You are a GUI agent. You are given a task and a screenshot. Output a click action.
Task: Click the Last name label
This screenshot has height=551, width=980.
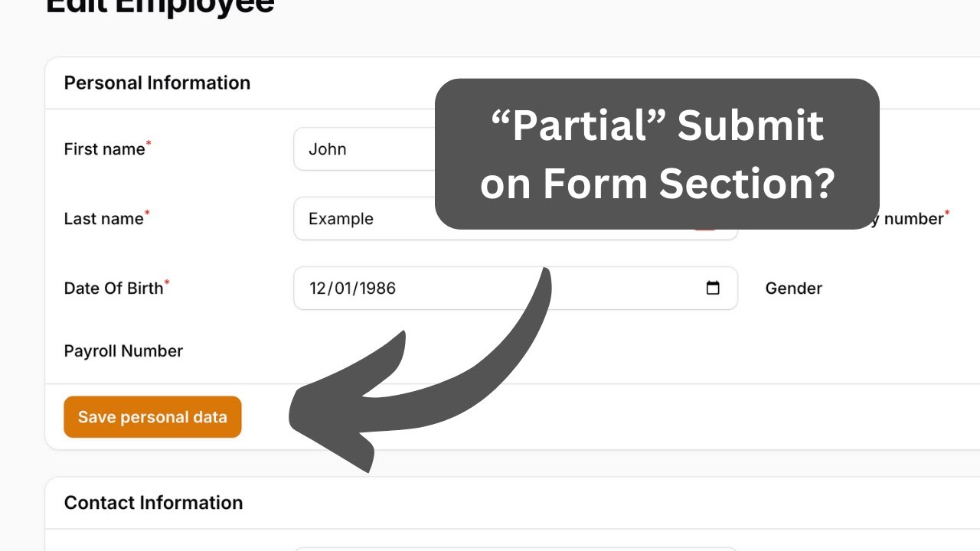103,219
